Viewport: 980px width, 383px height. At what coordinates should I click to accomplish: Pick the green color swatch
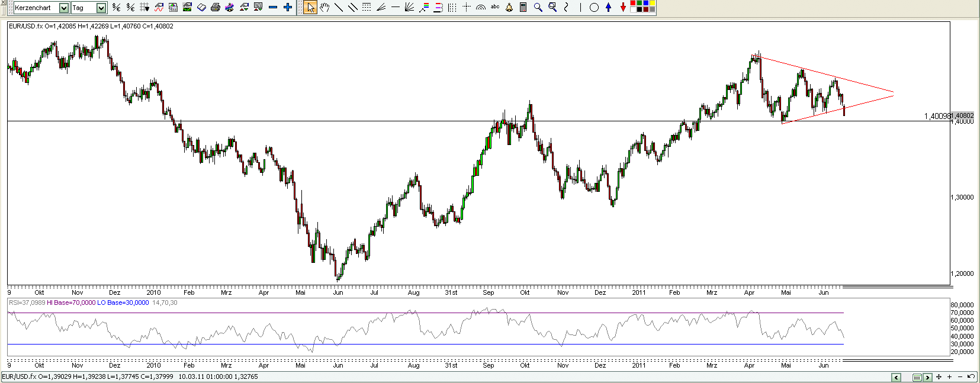click(x=640, y=4)
